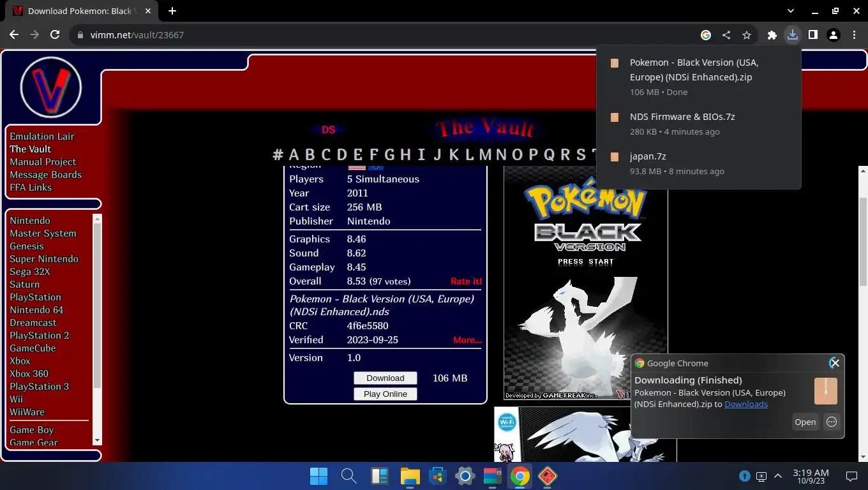Open NDS Firmware & BIOs.7z download

point(698,124)
